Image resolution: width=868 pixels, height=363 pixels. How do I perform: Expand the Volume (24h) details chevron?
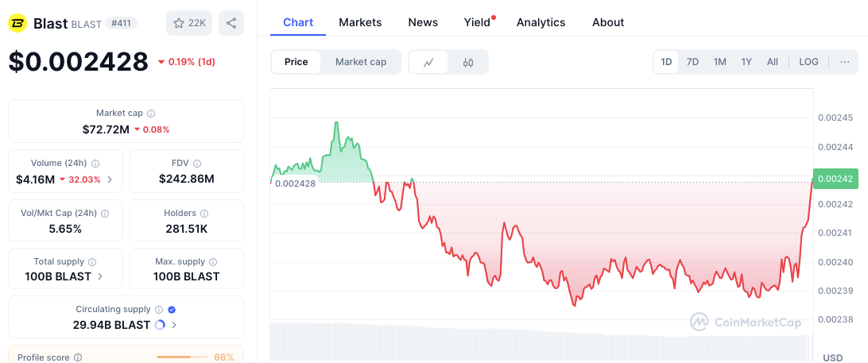pos(110,180)
